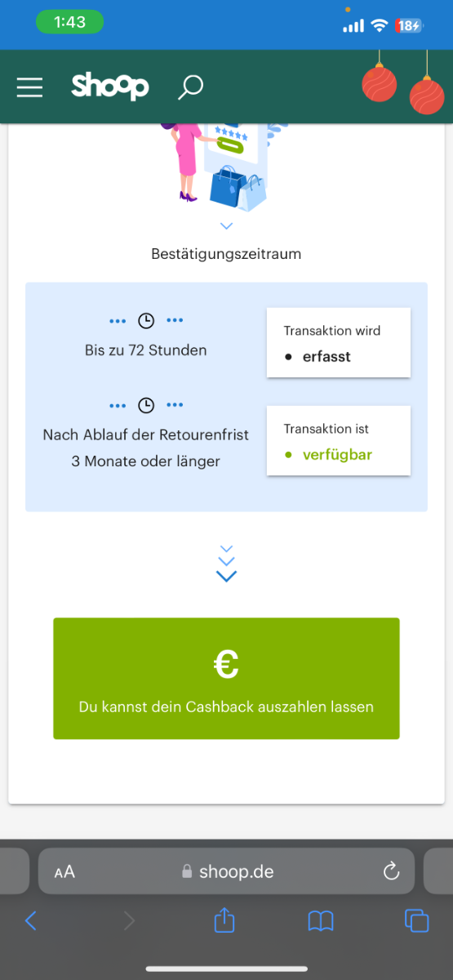Tap clock icon above Retourenfrist text

click(x=146, y=405)
